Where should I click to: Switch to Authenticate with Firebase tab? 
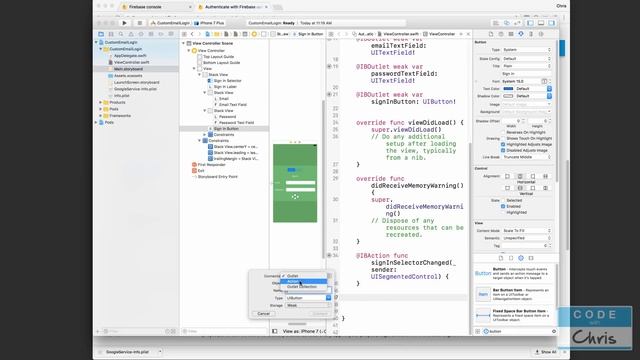pyautogui.click(x=232, y=7)
